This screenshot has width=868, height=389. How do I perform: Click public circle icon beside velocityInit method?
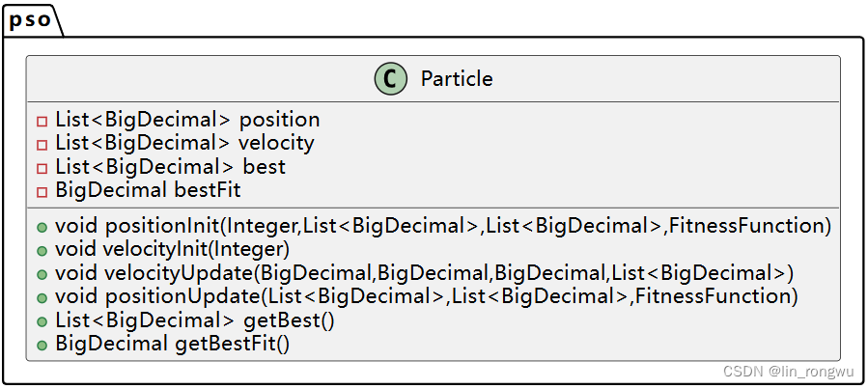click(x=42, y=251)
